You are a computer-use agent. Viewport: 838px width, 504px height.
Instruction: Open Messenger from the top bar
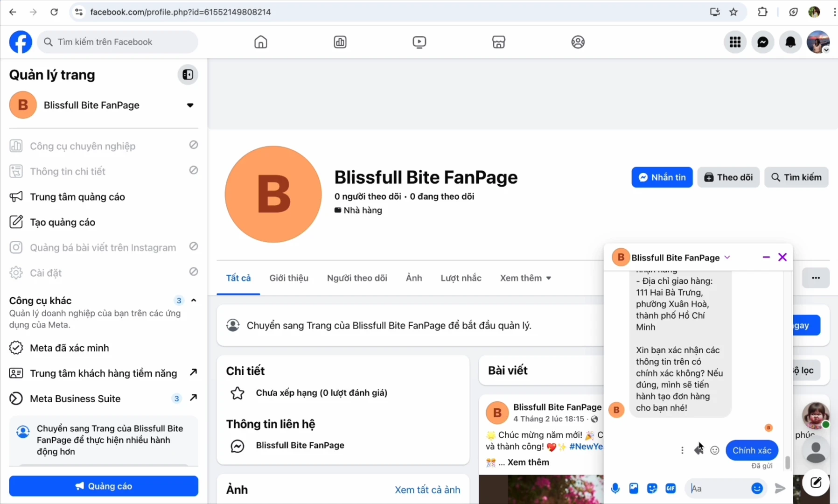[x=762, y=42]
